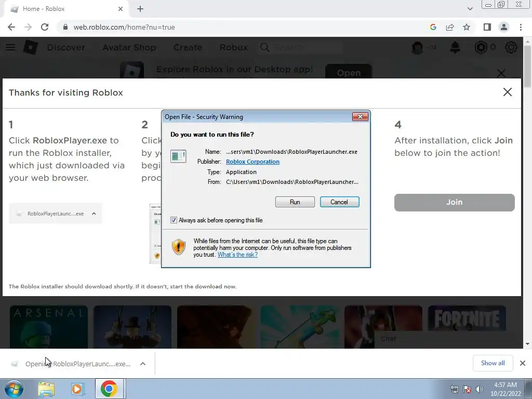Click the Roblox logo icon
Image resolution: width=532 pixels, height=399 pixels.
(x=30, y=47)
